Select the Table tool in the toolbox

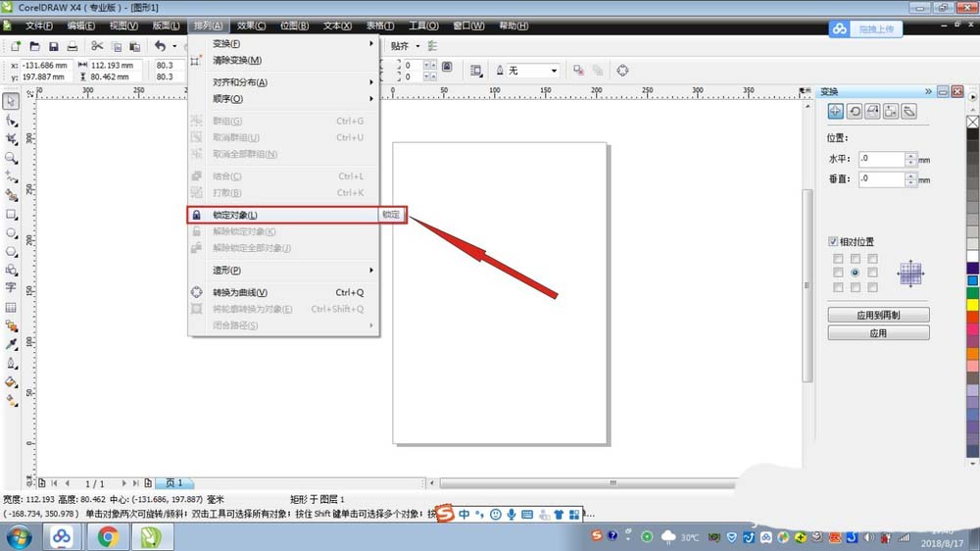pos(11,307)
